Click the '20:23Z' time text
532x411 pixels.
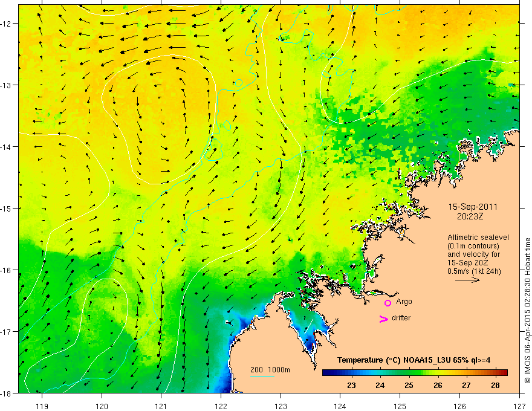470,216
